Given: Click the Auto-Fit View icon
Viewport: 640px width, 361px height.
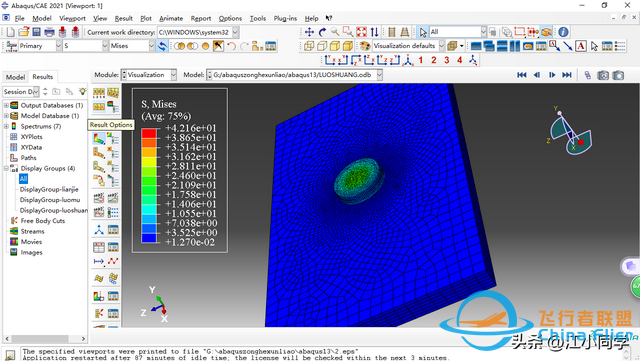Looking at the screenshot, I should coord(362,32).
